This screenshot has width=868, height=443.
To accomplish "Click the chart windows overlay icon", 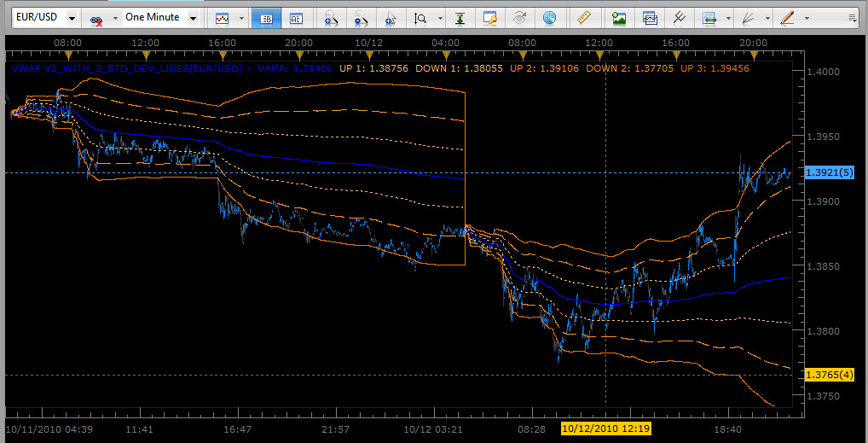I will pos(650,19).
